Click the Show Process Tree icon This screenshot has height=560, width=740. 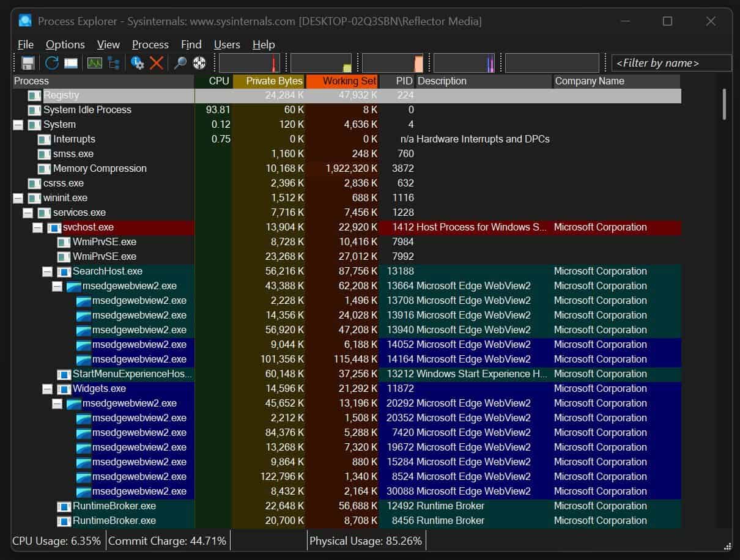pos(114,62)
